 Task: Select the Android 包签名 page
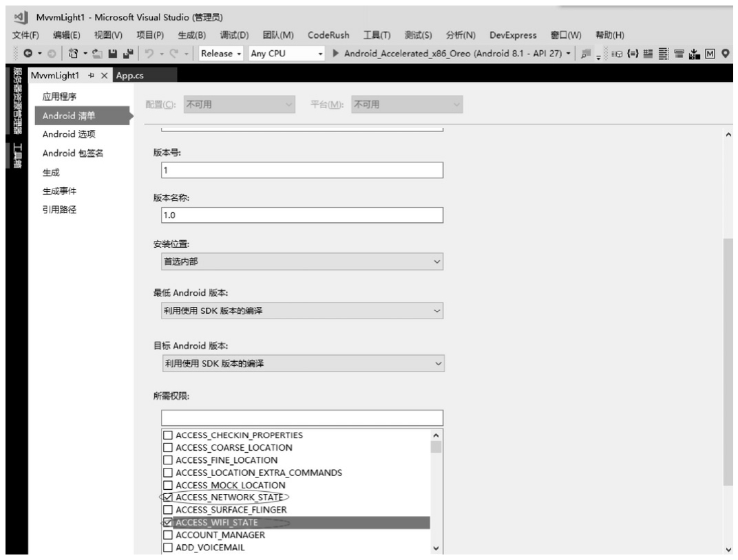73,153
